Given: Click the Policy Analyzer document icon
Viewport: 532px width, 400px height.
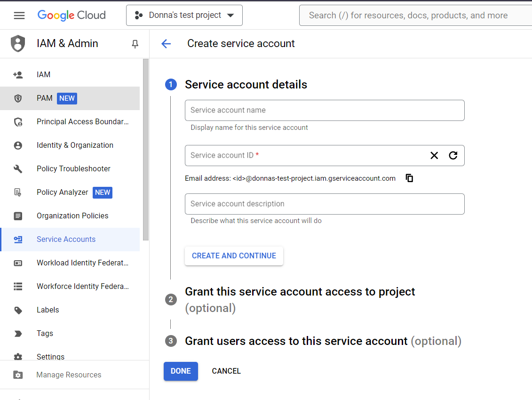Looking at the screenshot, I should 18,192.
